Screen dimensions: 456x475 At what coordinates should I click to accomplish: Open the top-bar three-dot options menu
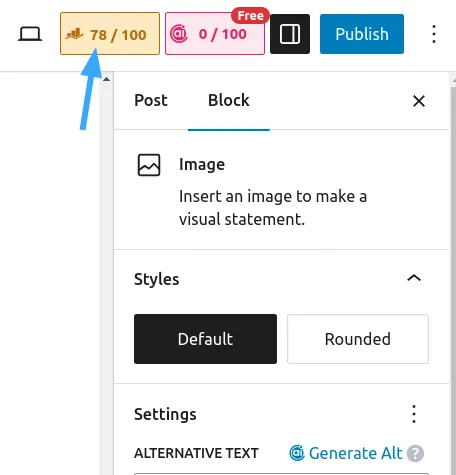[x=434, y=34]
